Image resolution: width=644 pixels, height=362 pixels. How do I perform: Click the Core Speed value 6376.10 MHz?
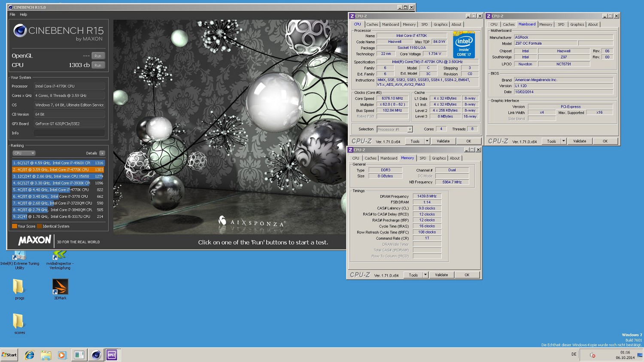point(392,98)
